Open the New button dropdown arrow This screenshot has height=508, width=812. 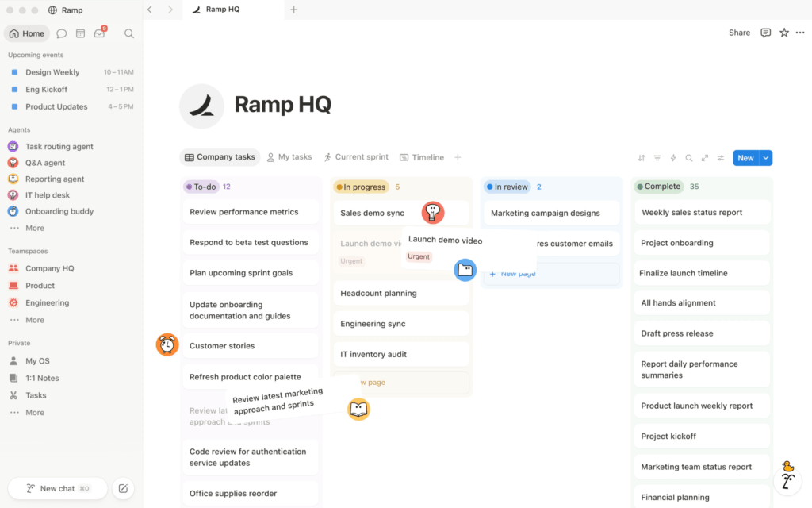(x=765, y=158)
